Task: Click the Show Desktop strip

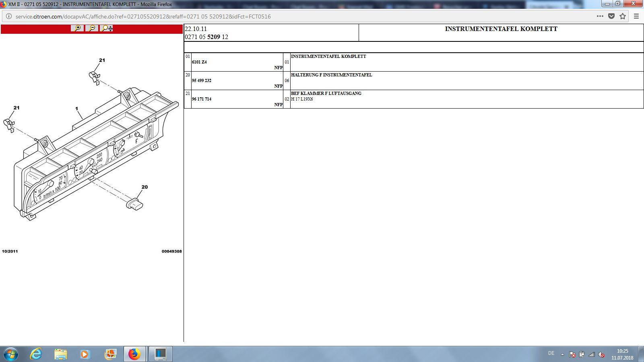Action: [x=641, y=354]
